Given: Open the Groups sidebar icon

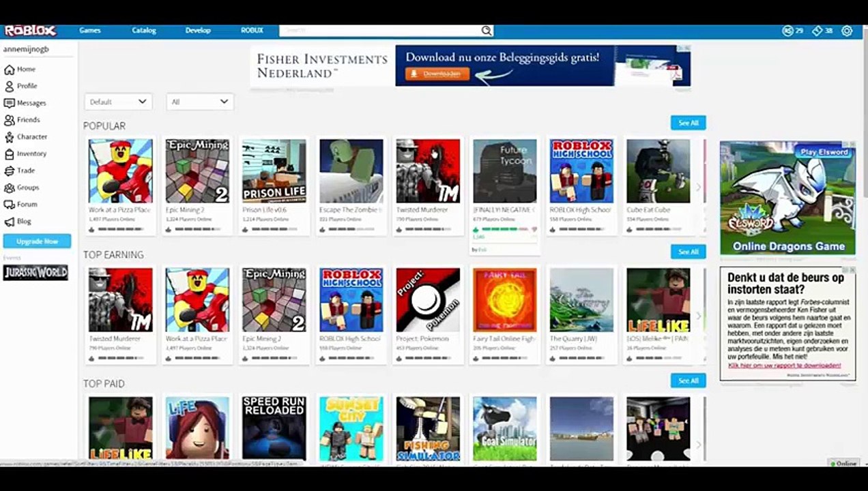Looking at the screenshot, I should tap(9, 188).
